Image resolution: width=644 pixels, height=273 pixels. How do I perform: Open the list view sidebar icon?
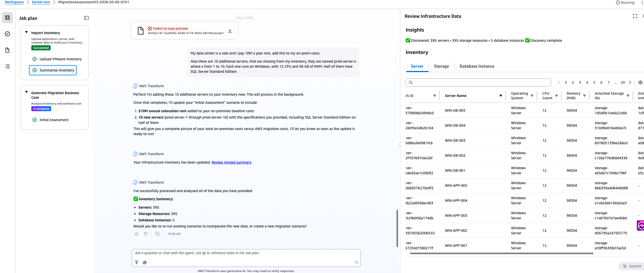point(7,66)
